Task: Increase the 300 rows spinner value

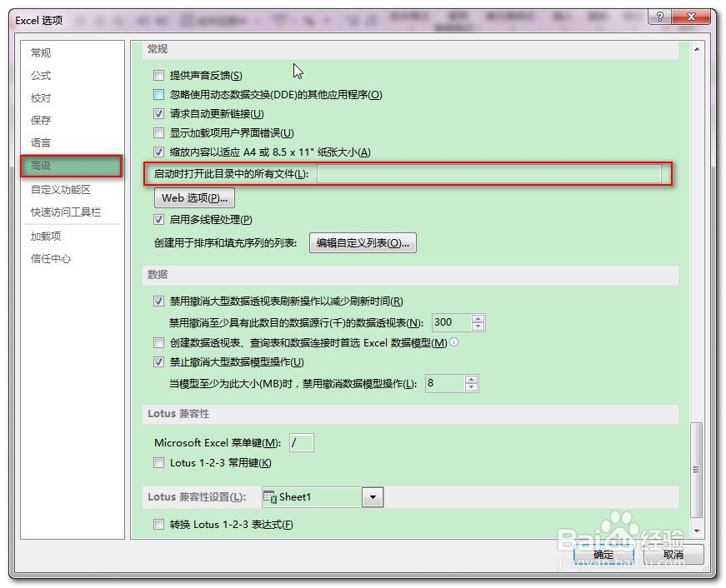Action: tap(478, 318)
